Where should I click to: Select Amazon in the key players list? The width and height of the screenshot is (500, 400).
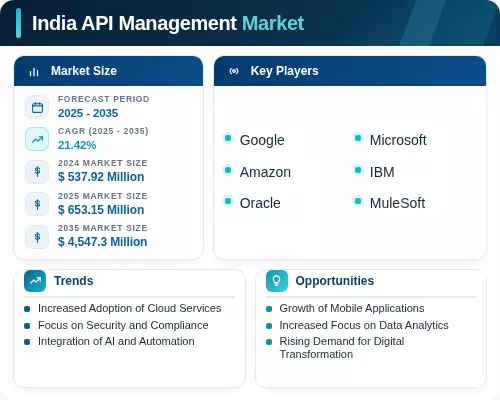tap(265, 172)
